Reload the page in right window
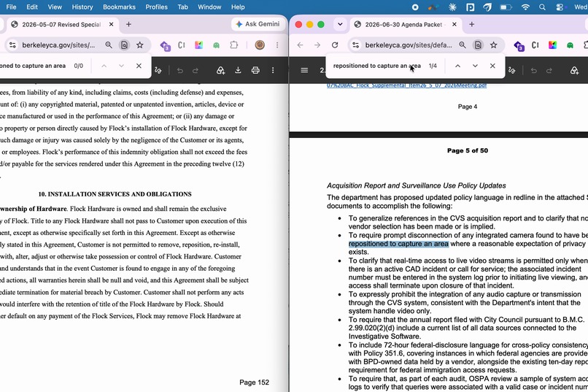This screenshot has width=588, height=392. [x=335, y=45]
